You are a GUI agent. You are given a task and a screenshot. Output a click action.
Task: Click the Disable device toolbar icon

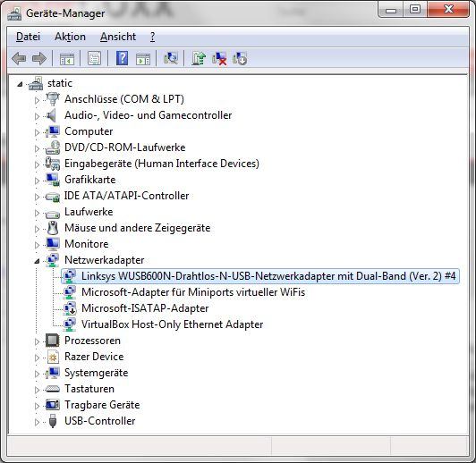[240, 58]
